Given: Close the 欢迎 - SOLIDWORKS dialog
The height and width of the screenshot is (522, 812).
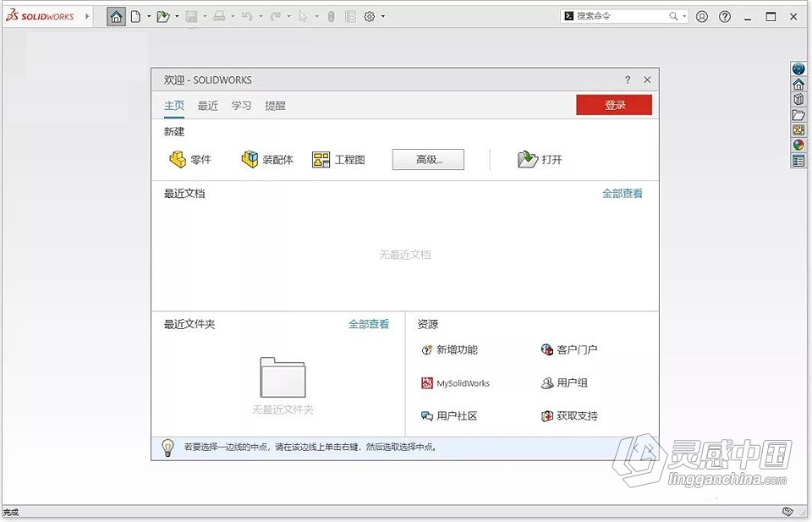Looking at the screenshot, I should (647, 80).
